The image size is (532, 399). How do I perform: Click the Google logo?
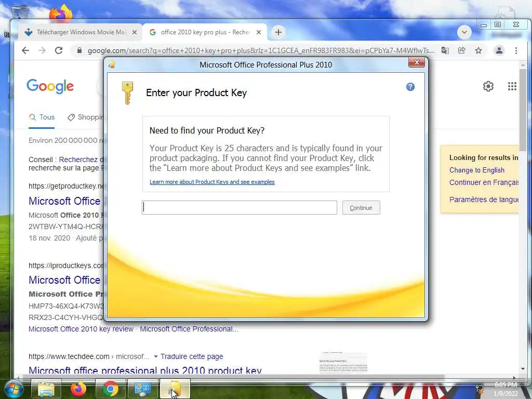pyautogui.click(x=50, y=86)
